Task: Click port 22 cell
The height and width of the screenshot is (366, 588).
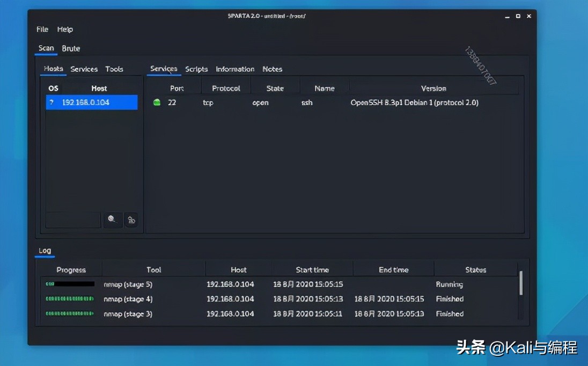Action: coord(172,103)
